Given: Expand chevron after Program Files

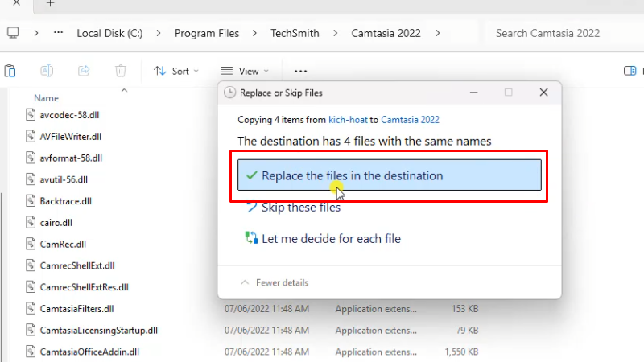Looking at the screenshot, I should tap(254, 33).
